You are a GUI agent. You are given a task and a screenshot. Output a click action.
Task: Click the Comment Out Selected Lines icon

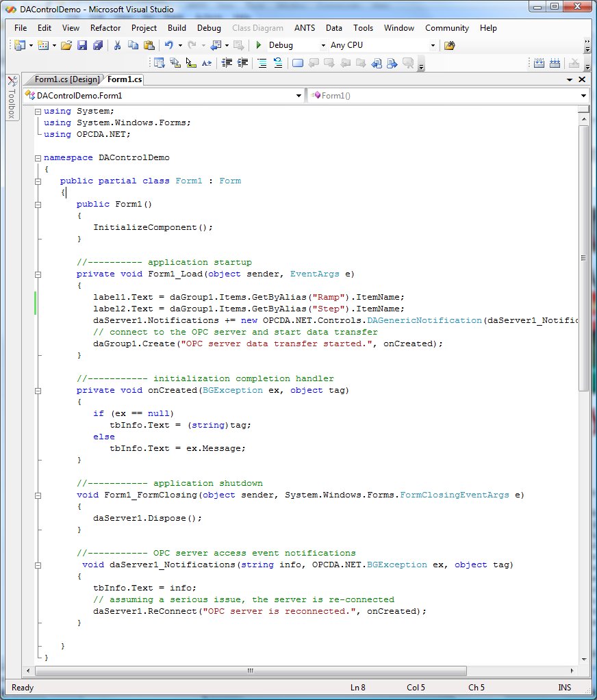click(x=262, y=63)
